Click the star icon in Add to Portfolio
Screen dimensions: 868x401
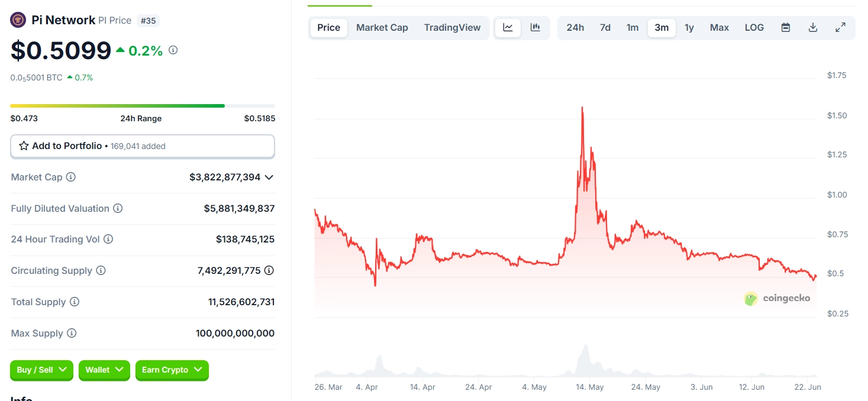(24, 145)
